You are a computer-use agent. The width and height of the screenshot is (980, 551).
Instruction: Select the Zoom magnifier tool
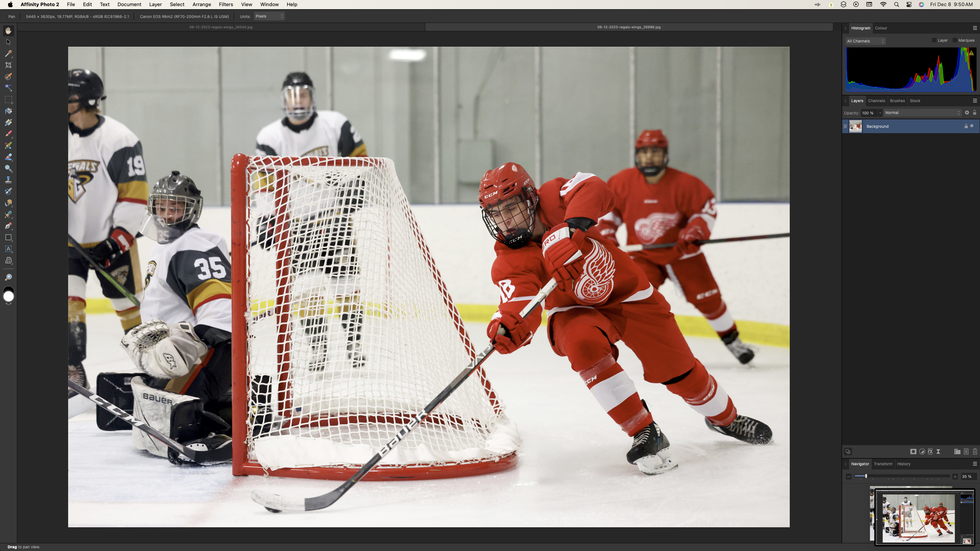click(x=8, y=277)
